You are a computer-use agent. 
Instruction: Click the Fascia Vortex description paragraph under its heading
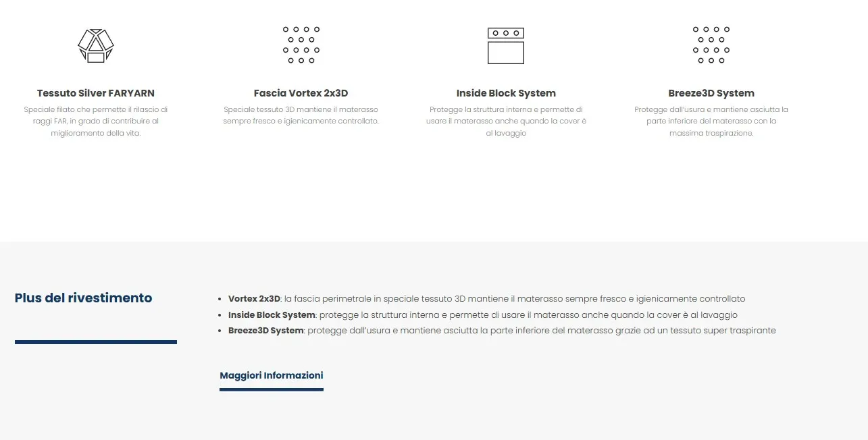(x=301, y=115)
